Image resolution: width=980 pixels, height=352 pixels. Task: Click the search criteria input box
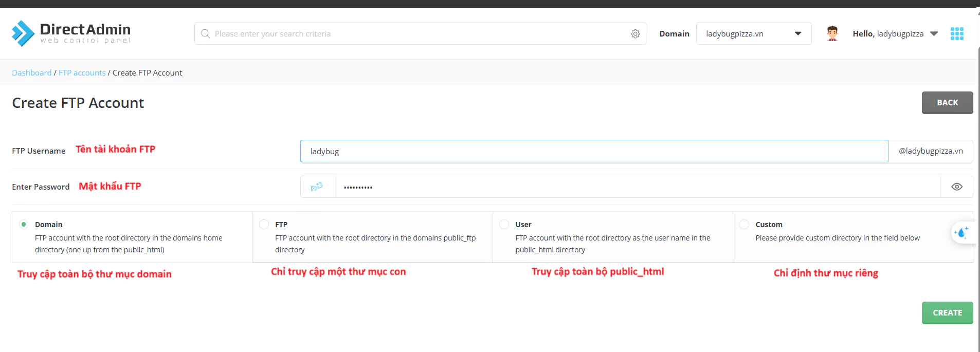[x=420, y=33]
